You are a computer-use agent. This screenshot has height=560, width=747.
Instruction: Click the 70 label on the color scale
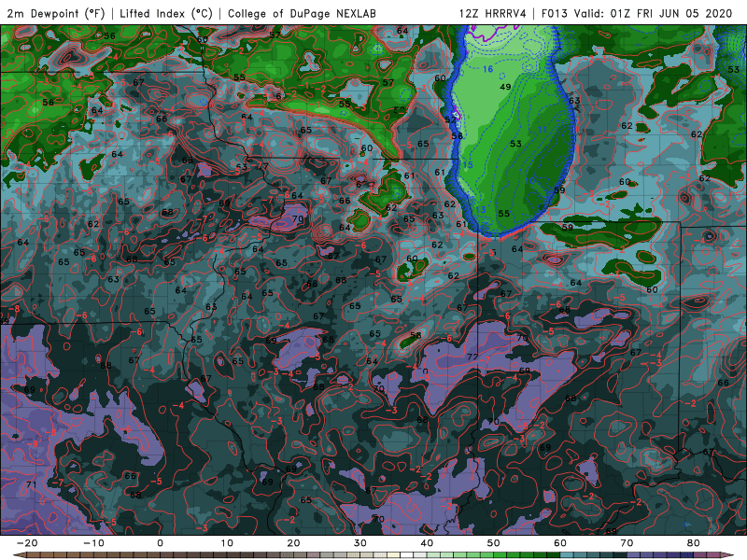click(627, 543)
